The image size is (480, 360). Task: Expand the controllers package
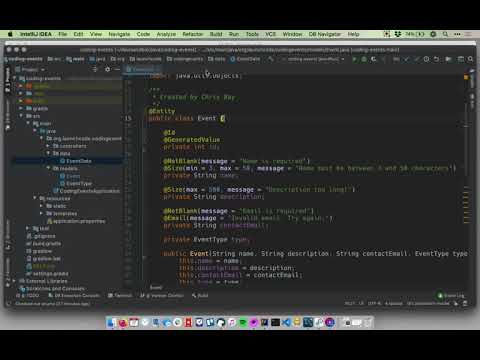click(48, 146)
